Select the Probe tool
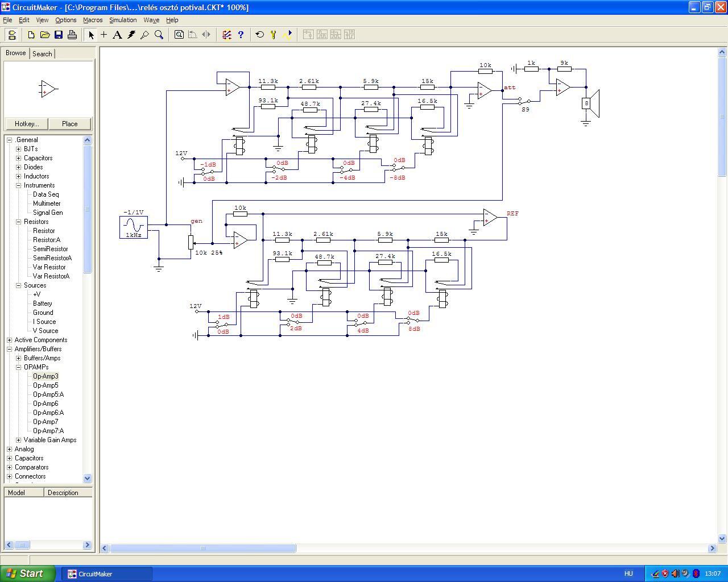This screenshot has width=728, height=582. tap(145, 35)
